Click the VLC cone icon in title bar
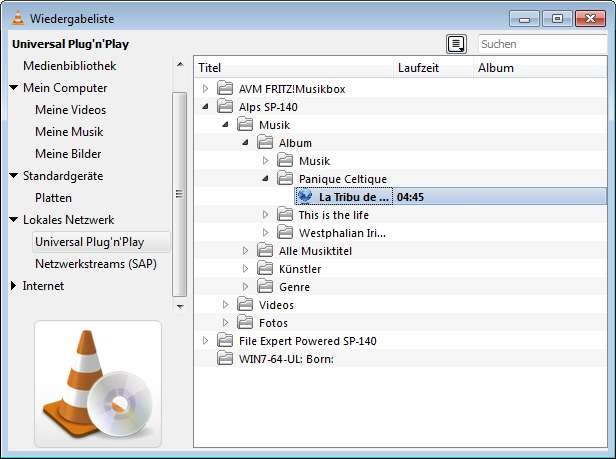The height and width of the screenshot is (459, 616). pos(17,18)
